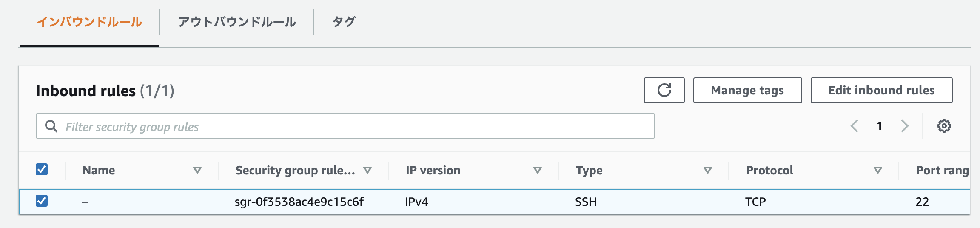Click the search magnifier icon
The image size is (980, 228).
pos(51,126)
